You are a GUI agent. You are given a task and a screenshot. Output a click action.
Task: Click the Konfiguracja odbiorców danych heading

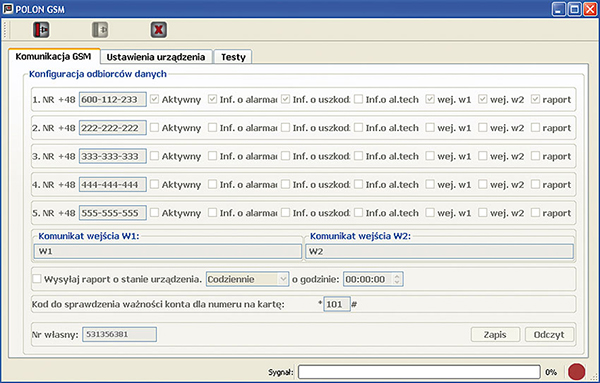pos(98,74)
